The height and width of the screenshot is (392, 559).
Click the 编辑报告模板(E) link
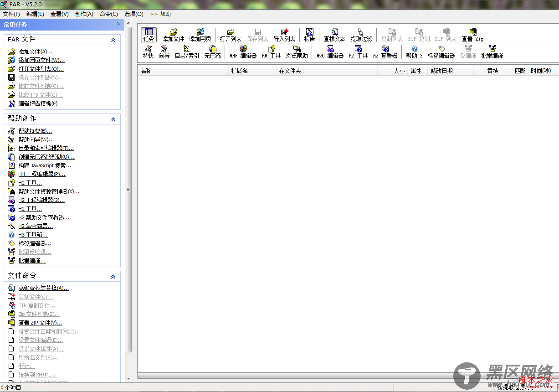point(38,103)
